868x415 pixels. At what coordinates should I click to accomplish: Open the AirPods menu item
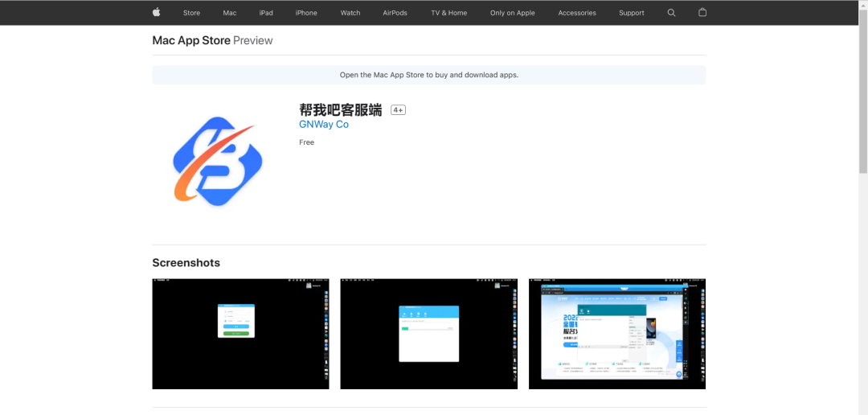395,13
